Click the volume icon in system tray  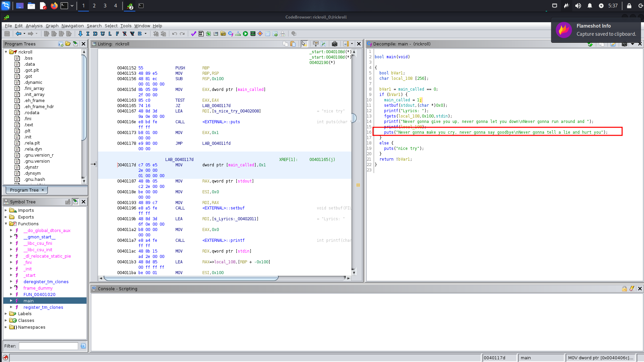[x=578, y=6]
